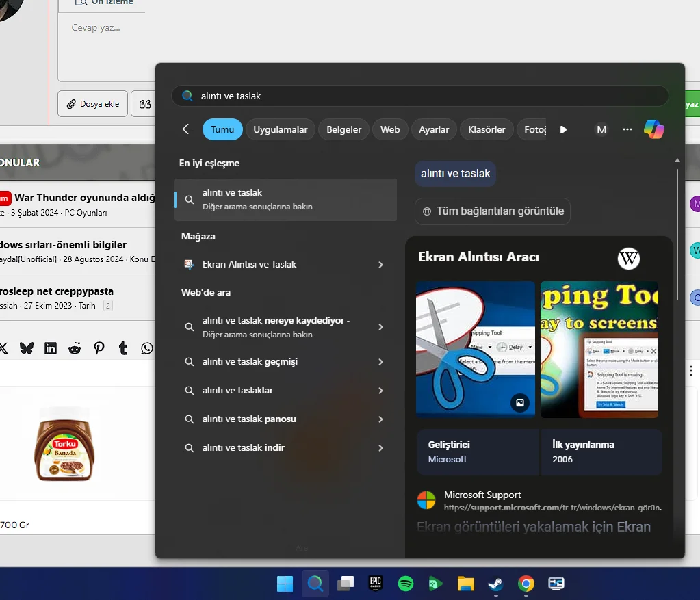This screenshot has width=700, height=600.
Task: Share via Tumblr icon on forum page
Action: (x=123, y=348)
